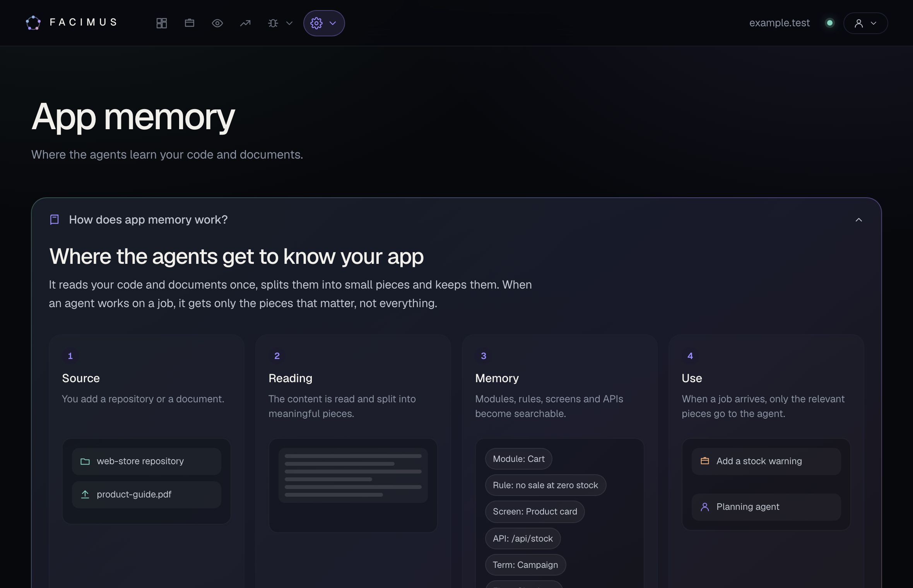Click the subtitle Where the agents learn your code
The image size is (913, 588).
coord(167,154)
